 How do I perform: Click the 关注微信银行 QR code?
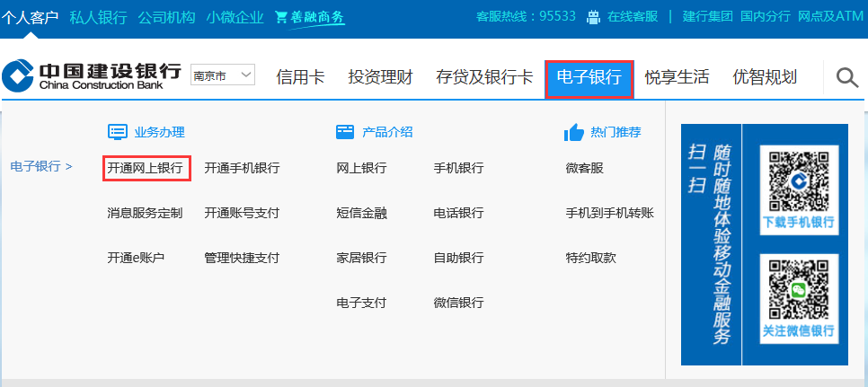[798, 290]
